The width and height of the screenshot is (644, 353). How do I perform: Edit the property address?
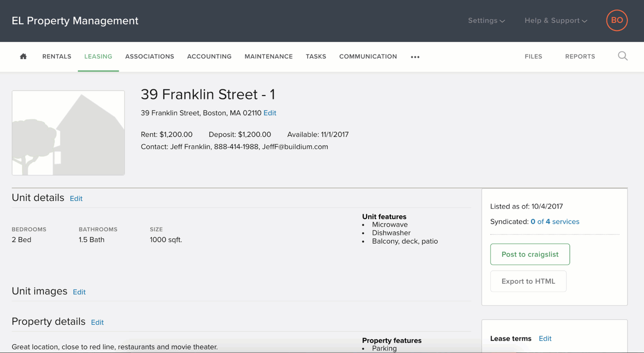270,113
